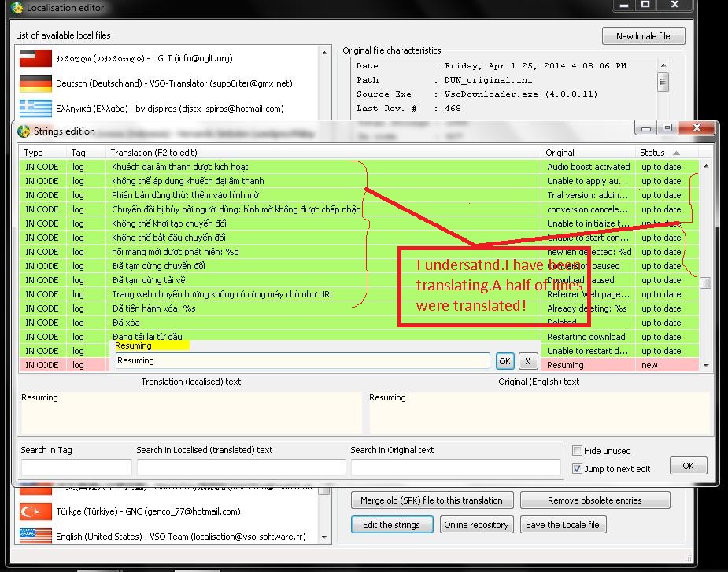728x572 pixels.
Task: Click locale list scroll up arrow
Action: point(324,53)
